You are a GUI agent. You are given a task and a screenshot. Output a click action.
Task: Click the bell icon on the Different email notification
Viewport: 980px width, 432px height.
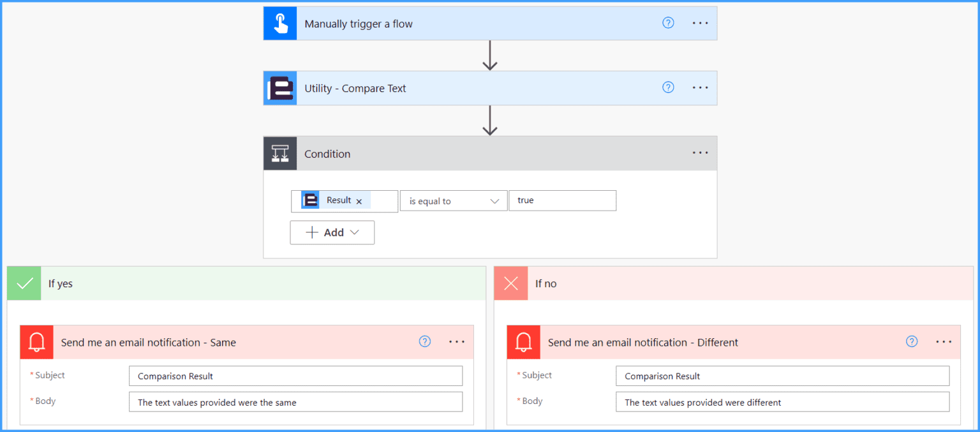click(523, 342)
